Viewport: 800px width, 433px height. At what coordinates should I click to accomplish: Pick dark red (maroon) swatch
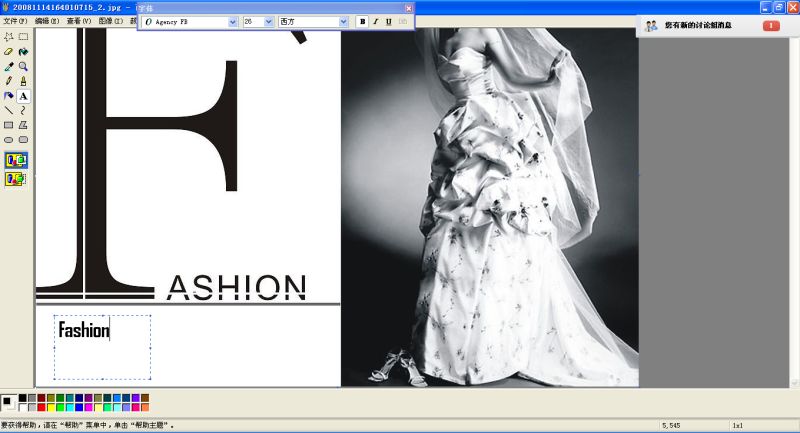tap(41, 398)
